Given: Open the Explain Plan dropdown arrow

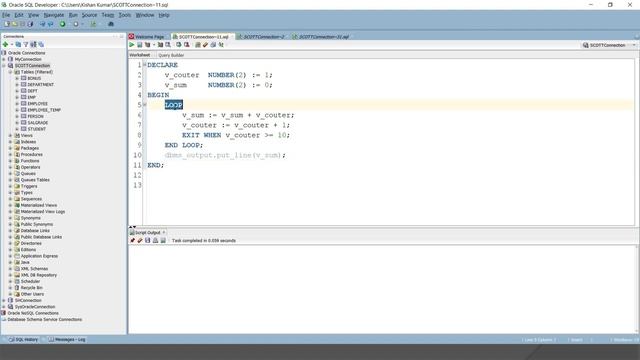Looking at the screenshot, I should [154, 44].
